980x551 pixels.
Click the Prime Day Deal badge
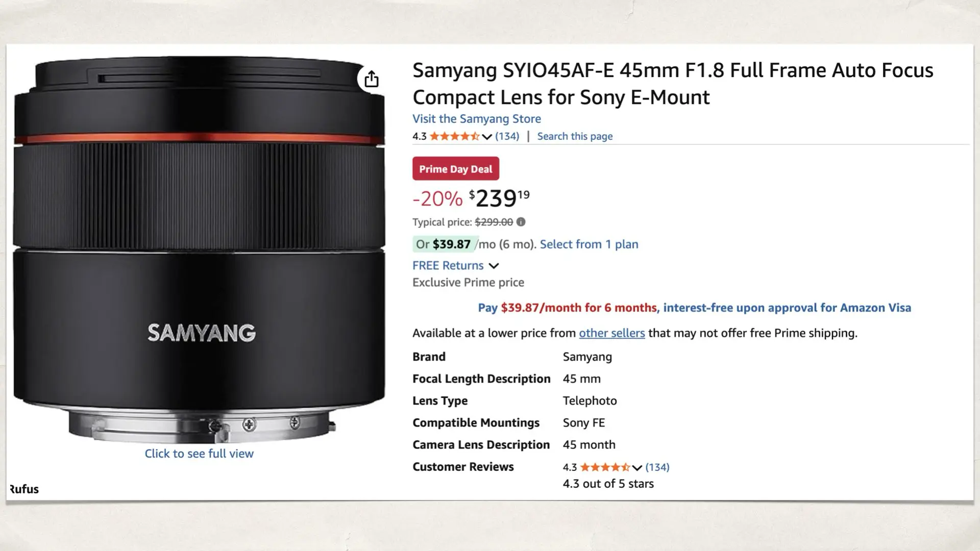tap(455, 168)
